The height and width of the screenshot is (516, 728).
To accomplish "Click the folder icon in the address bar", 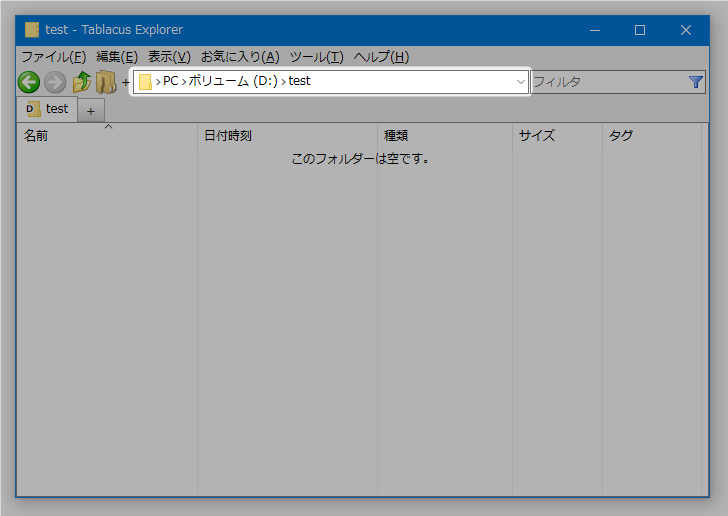I will click(x=145, y=82).
